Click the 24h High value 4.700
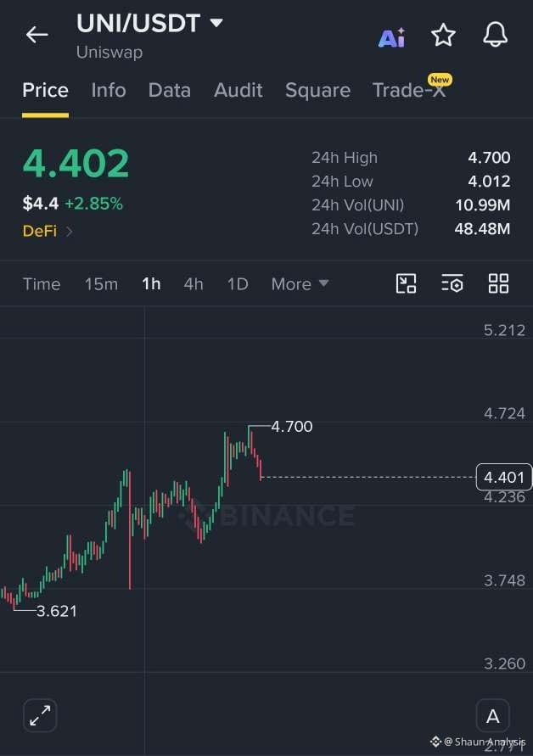This screenshot has height=756, width=533. pos(489,158)
